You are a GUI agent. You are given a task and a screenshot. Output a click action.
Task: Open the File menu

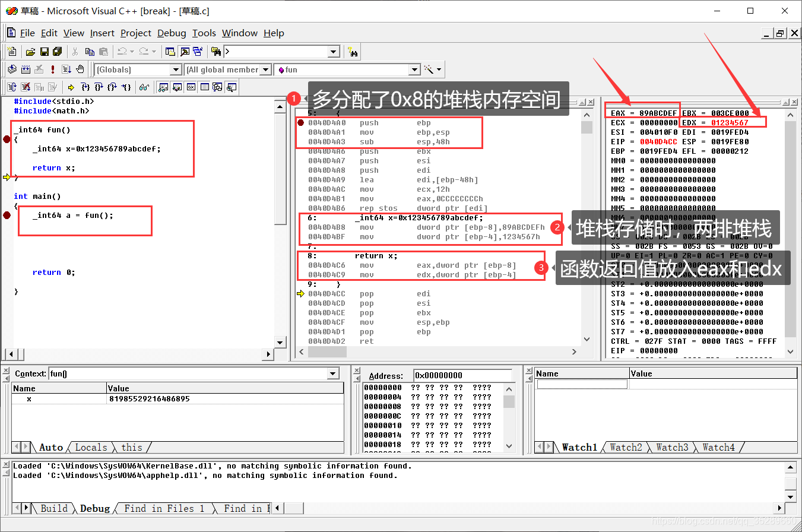[27, 33]
